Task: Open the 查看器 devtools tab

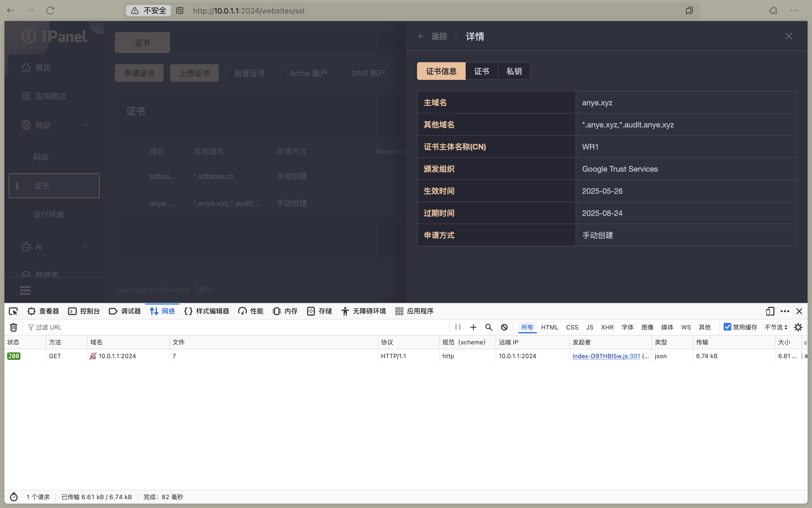Action: click(43, 311)
